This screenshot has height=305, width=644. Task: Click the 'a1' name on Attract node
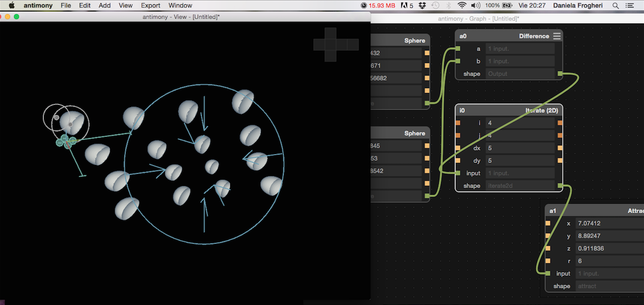click(x=553, y=211)
